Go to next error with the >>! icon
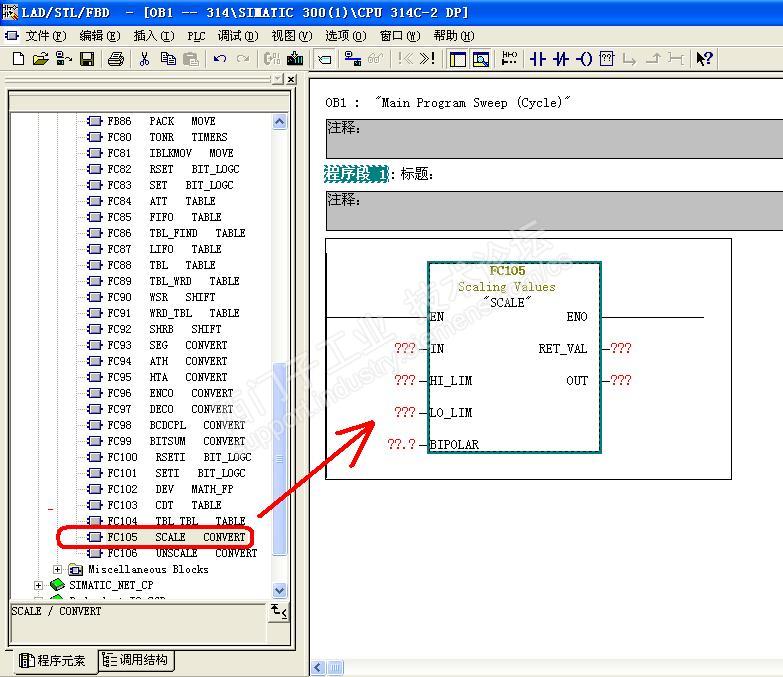783x677 pixels. pyautogui.click(x=427, y=59)
